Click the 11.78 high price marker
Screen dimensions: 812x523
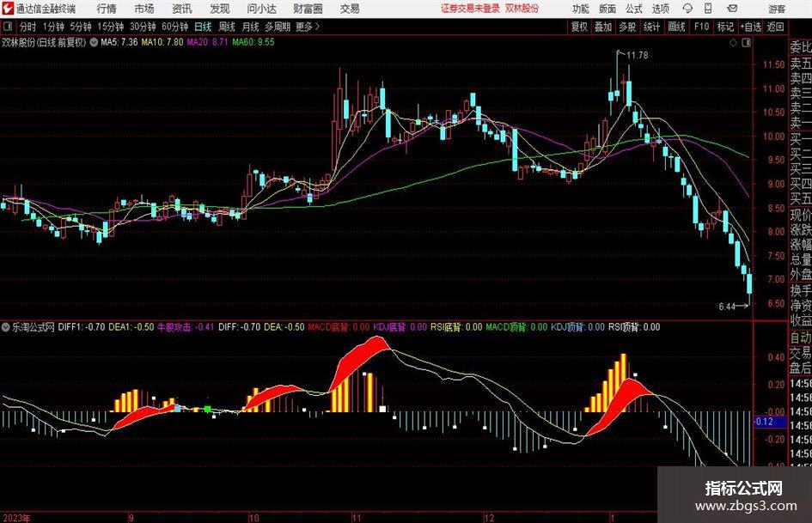pos(637,56)
